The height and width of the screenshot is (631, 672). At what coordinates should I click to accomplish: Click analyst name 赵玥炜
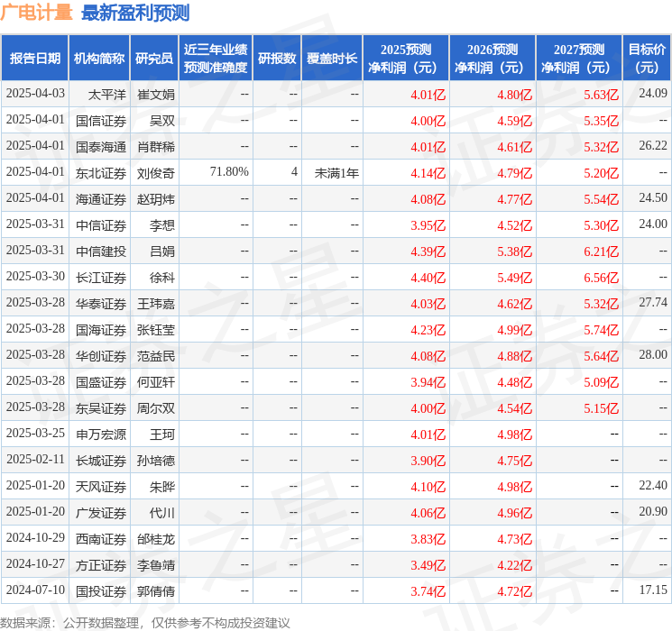tap(155, 199)
